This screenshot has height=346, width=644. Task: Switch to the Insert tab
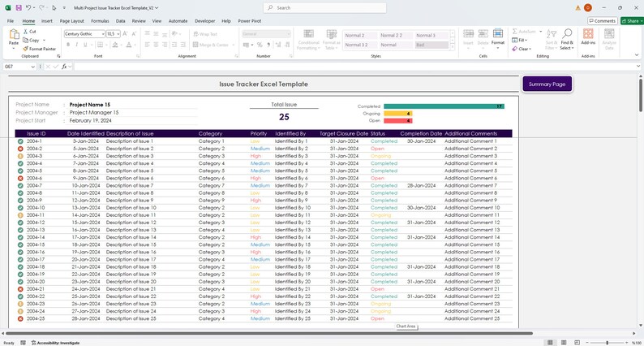point(47,21)
